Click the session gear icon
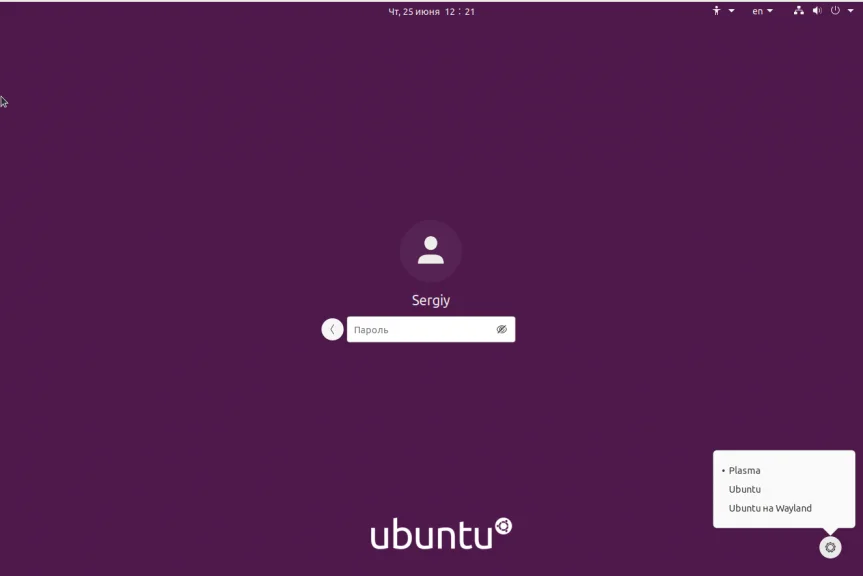Screen dimensions: 863x576 830,547
